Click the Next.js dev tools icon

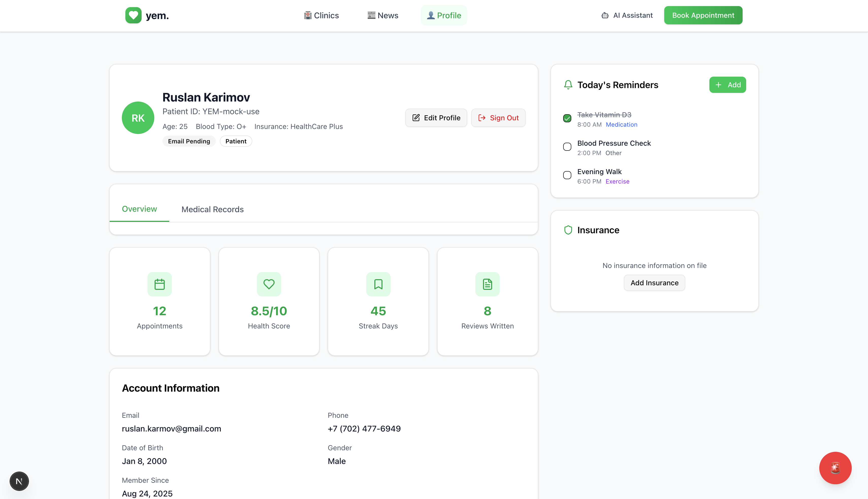(x=19, y=481)
